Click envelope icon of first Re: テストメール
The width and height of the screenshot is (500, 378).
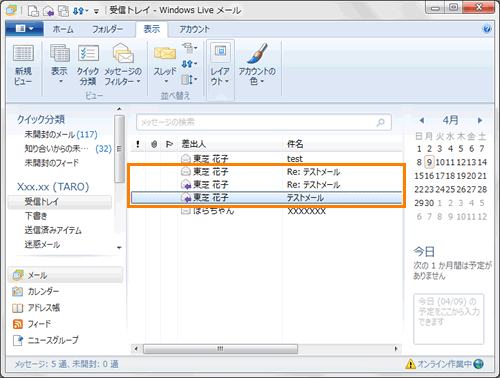click(186, 171)
